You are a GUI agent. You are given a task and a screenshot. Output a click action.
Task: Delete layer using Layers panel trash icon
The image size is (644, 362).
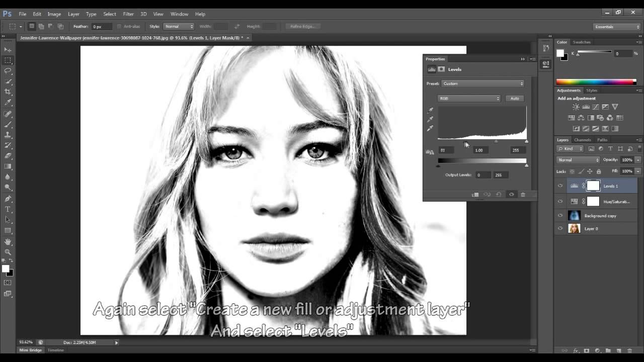pyautogui.click(x=629, y=350)
